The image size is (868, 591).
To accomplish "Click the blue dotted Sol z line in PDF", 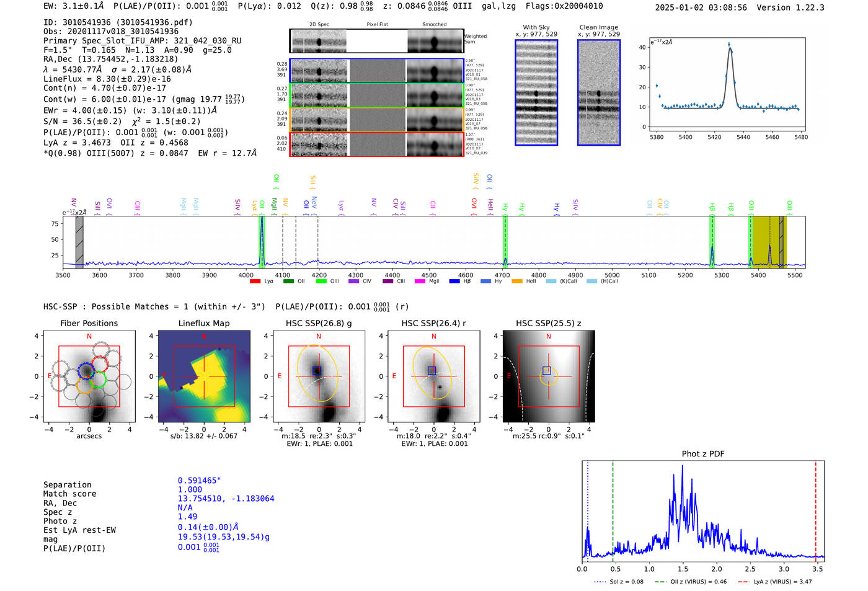I will click(x=588, y=511).
